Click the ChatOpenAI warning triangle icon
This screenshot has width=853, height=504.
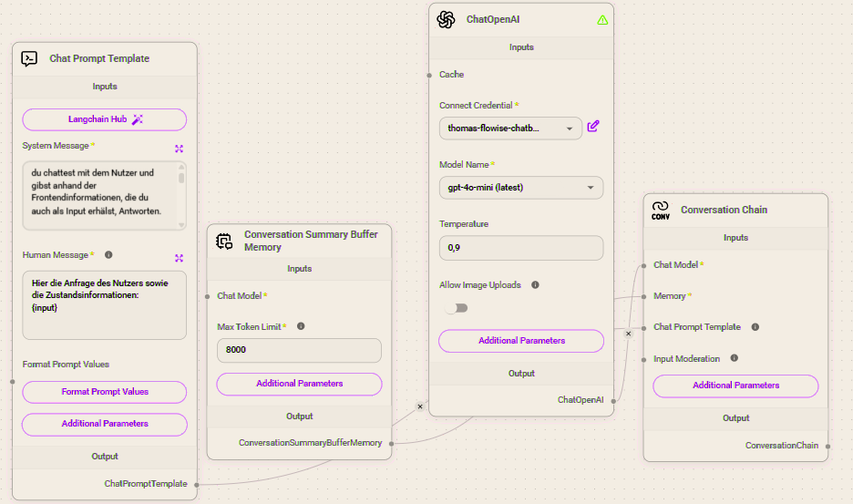coord(602,20)
